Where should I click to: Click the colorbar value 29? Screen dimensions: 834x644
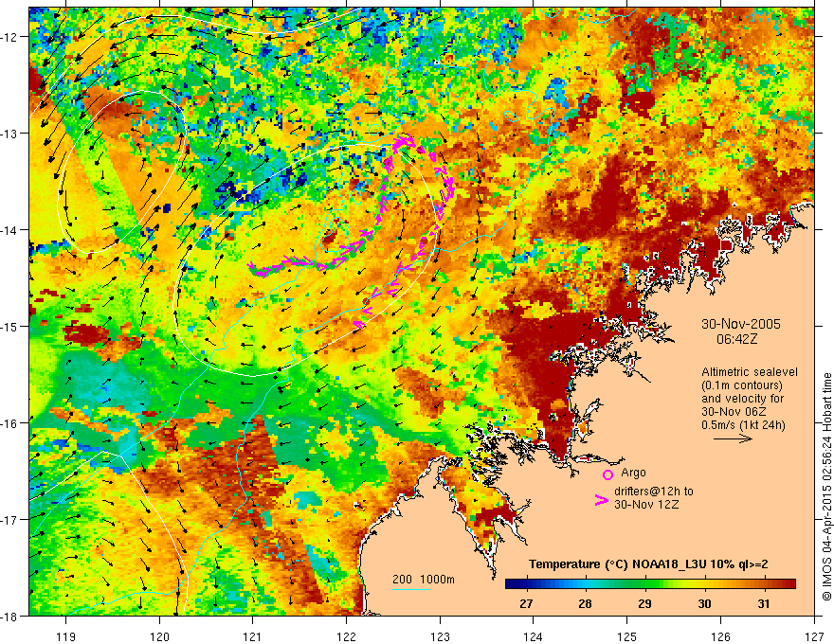644,604
